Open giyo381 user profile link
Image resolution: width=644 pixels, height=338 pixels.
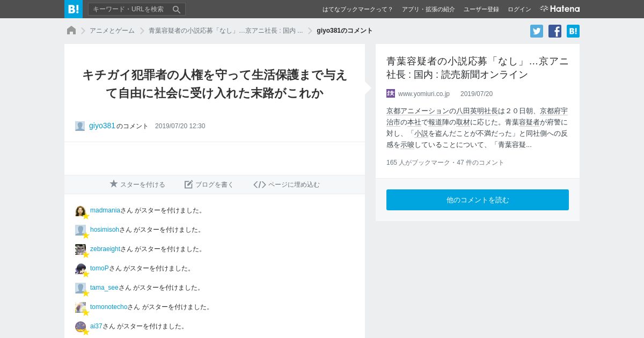pos(102,126)
